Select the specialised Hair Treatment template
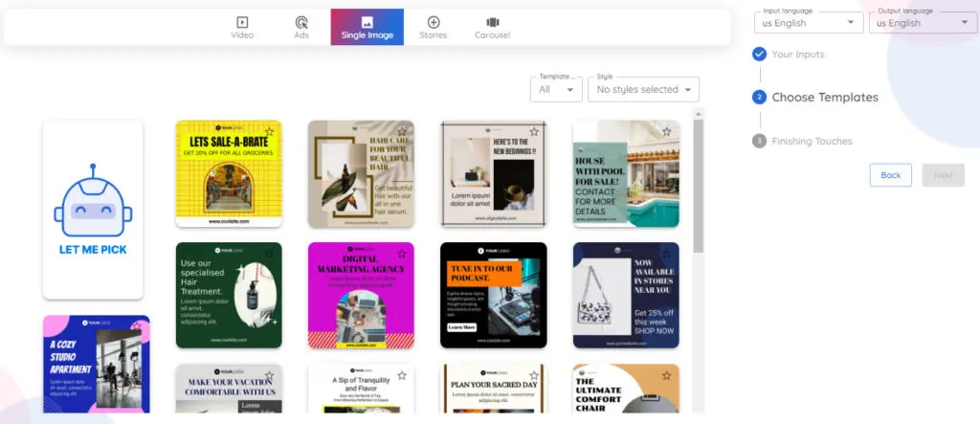This screenshot has width=980, height=424. point(229,295)
